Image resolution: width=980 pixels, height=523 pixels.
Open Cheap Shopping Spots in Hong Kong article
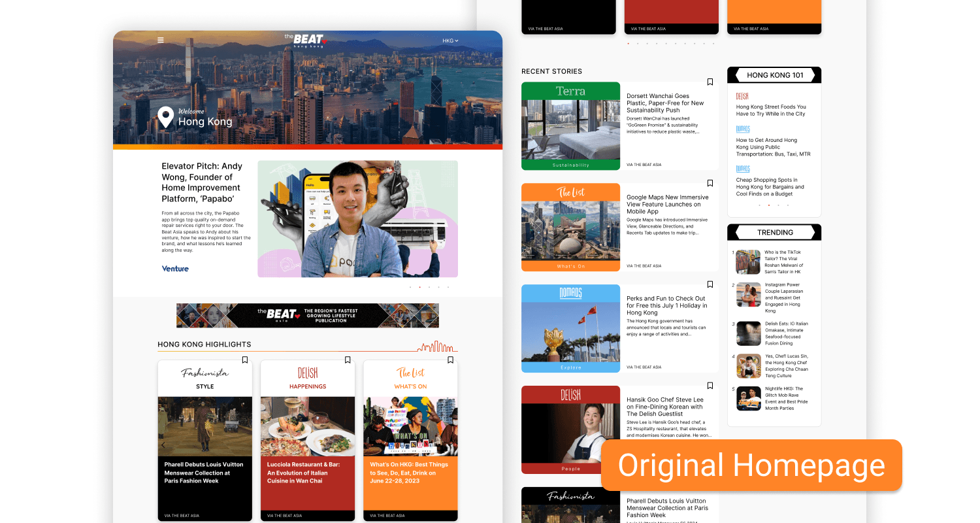click(770, 187)
